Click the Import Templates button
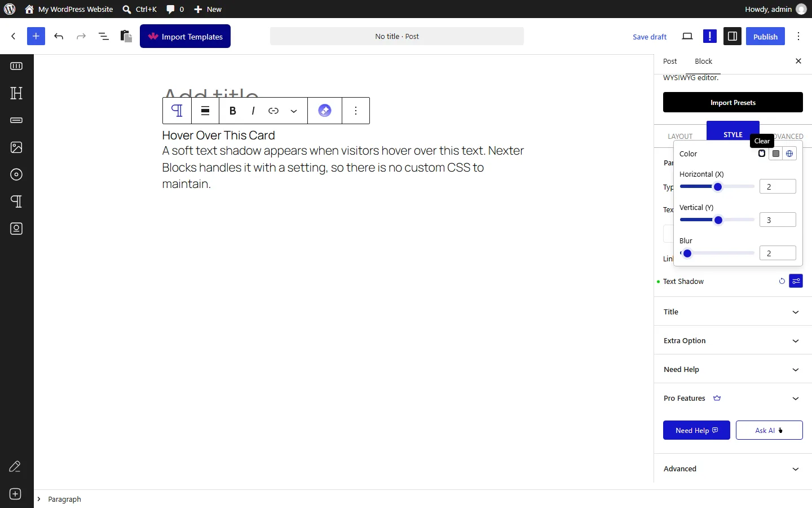The width and height of the screenshot is (812, 508). click(185, 36)
